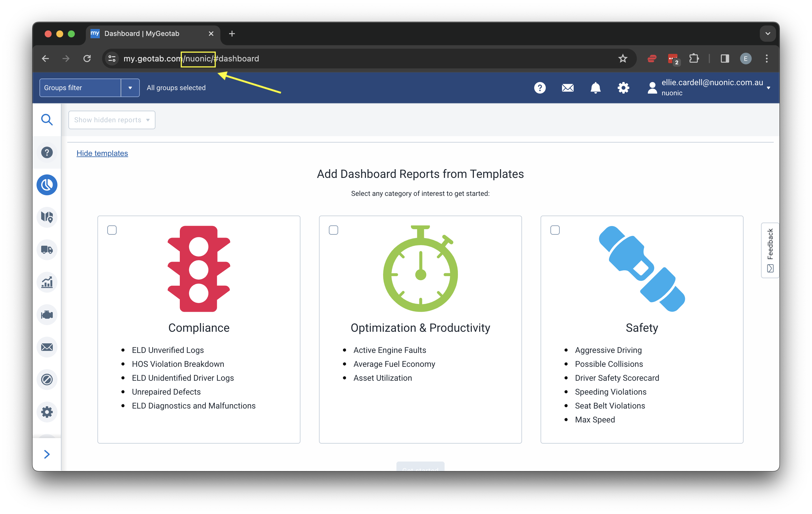Check the Safety template checkbox
Screen dimensions: 812x514
tap(555, 230)
